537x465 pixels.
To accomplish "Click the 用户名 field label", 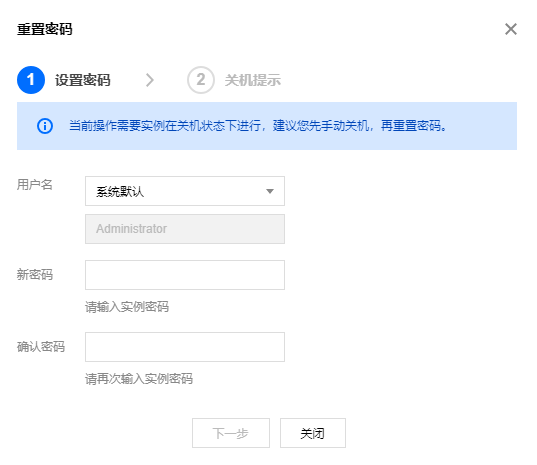I will (x=35, y=185).
